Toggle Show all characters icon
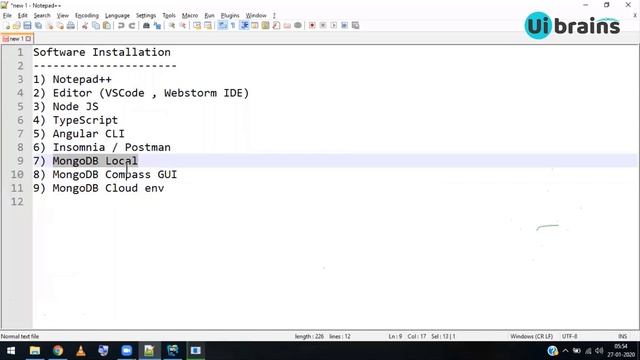The image size is (640, 360). [233, 25]
